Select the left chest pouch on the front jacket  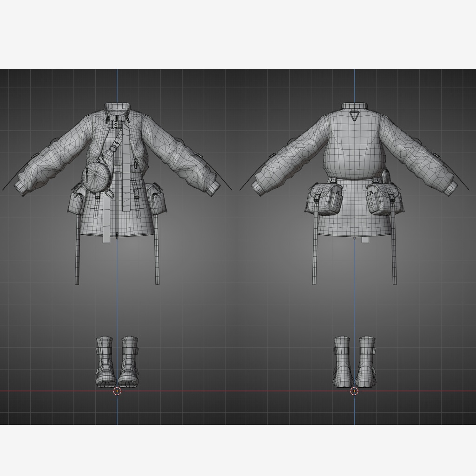pos(77,203)
